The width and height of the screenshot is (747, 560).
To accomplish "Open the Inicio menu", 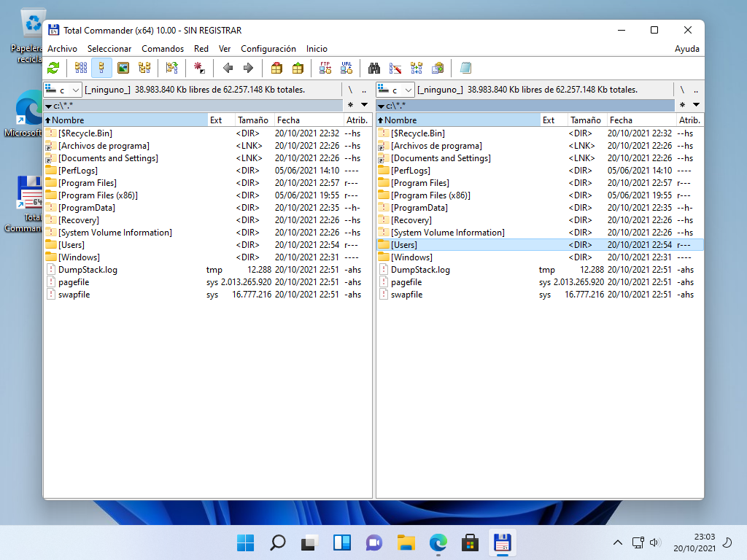I will pos(317,49).
